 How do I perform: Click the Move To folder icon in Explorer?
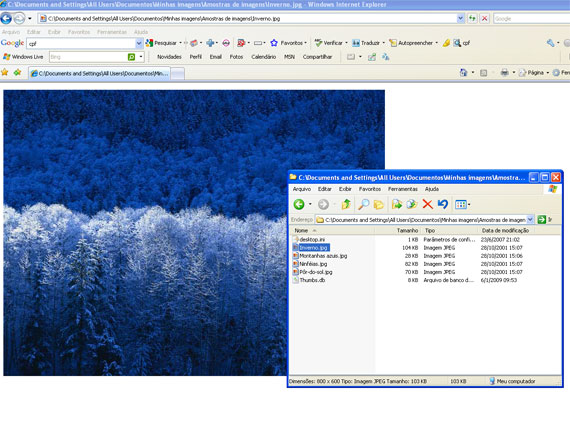397,204
